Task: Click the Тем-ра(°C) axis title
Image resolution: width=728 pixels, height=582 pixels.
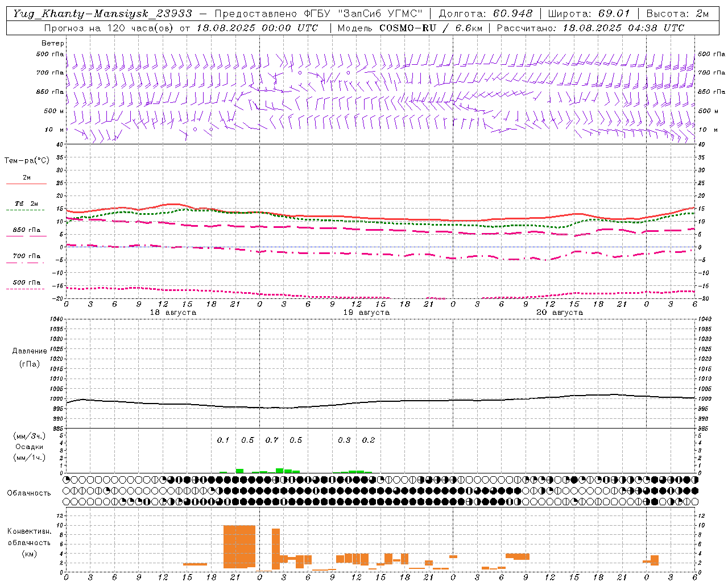Action: [x=27, y=161]
